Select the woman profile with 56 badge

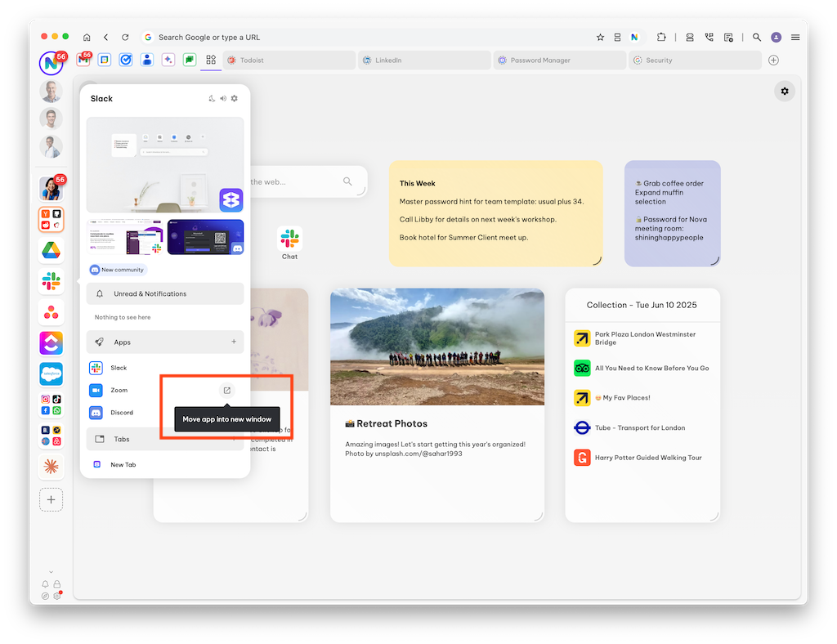[x=51, y=188]
